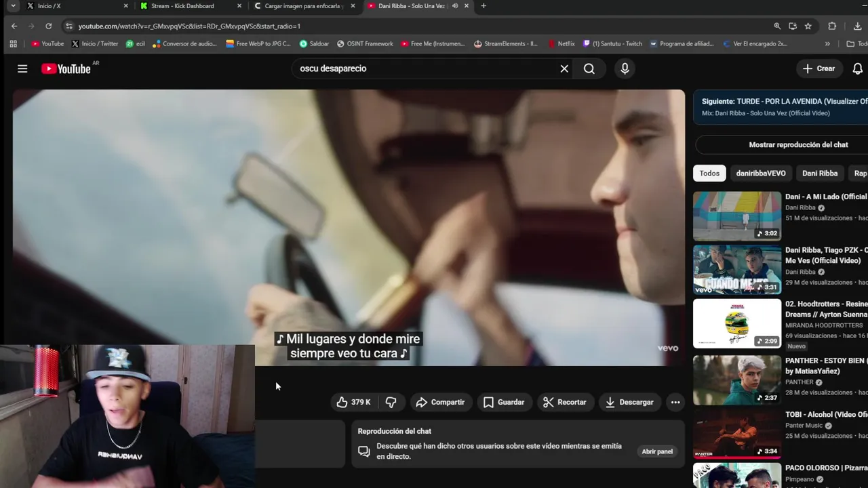Like the video with 379 K

click(x=353, y=402)
